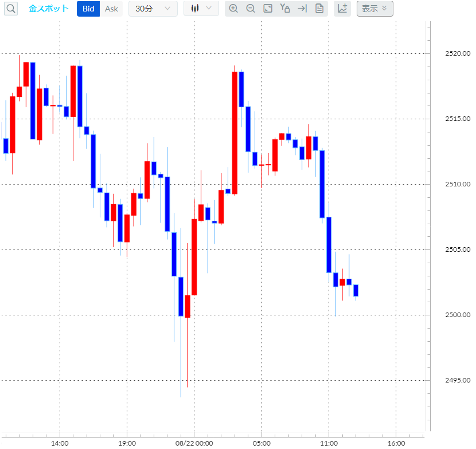Open the document data icon

(x=319, y=9)
